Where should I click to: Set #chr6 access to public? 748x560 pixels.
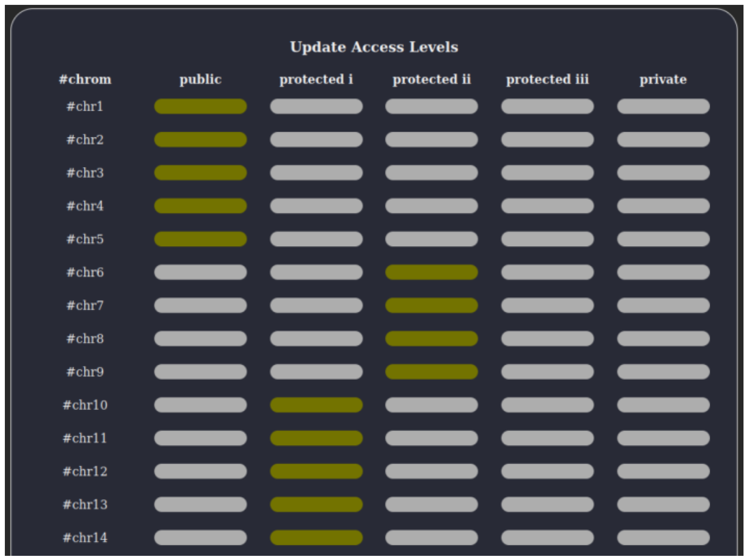click(200, 272)
